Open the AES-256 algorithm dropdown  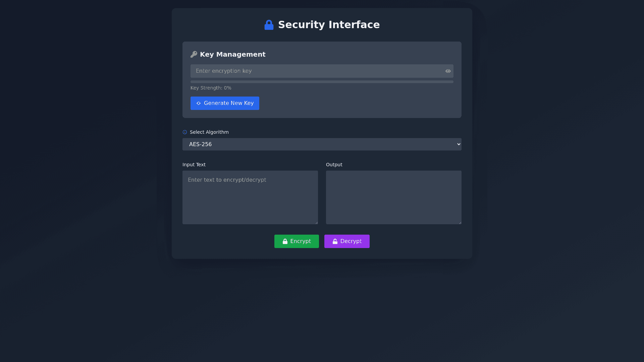pos(315,144)
